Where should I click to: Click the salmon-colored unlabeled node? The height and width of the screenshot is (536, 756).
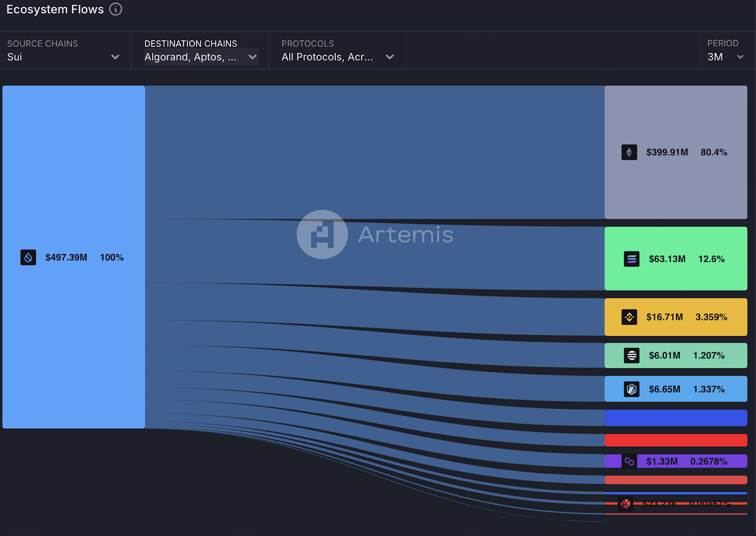[676, 480]
